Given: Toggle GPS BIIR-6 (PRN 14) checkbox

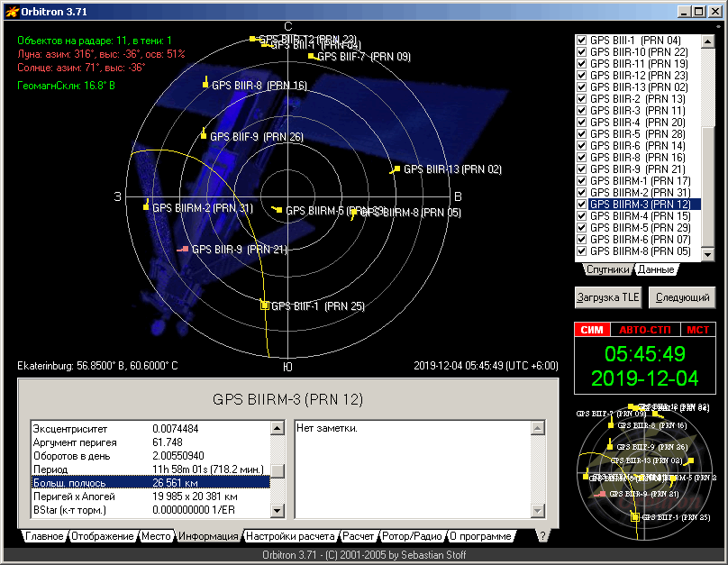Looking at the screenshot, I should click(x=581, y=146).
